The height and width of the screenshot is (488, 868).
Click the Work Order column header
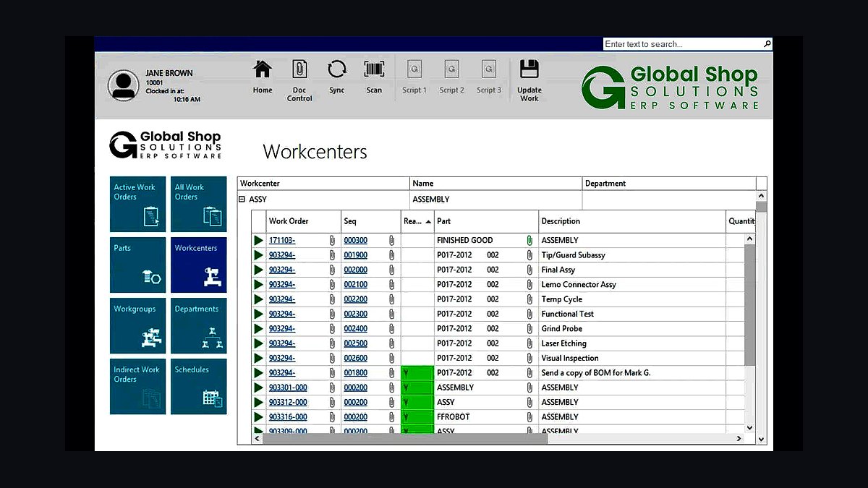coord(302,221)
